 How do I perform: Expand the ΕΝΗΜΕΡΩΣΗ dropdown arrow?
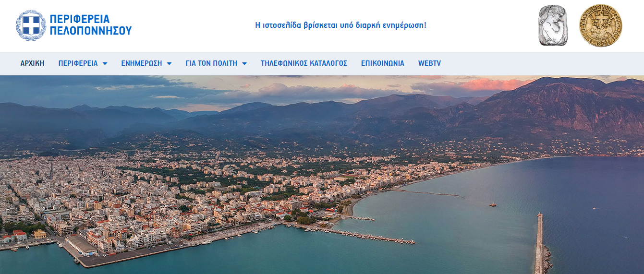pyautogui.click(x=169, y=64)
